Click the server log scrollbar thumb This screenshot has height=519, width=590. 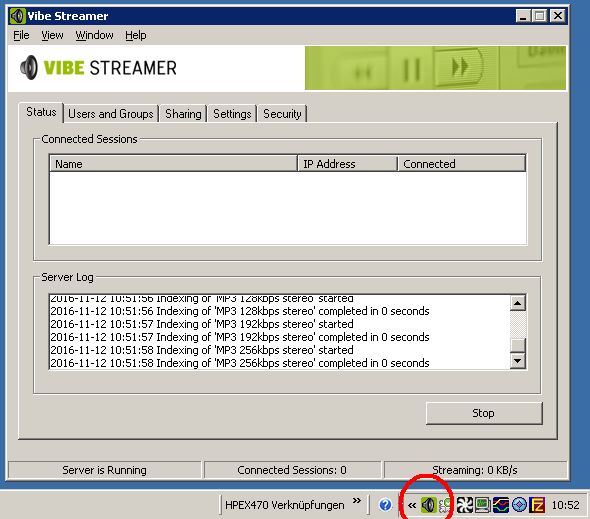pyautogui.click(x=518, y=345)
